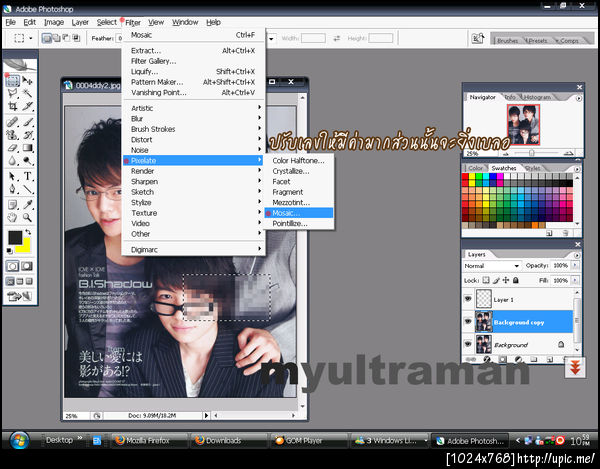The width and height of the screenshot is (600, 469).
Task: Select the Magic Wand tool
Action: 28,93
